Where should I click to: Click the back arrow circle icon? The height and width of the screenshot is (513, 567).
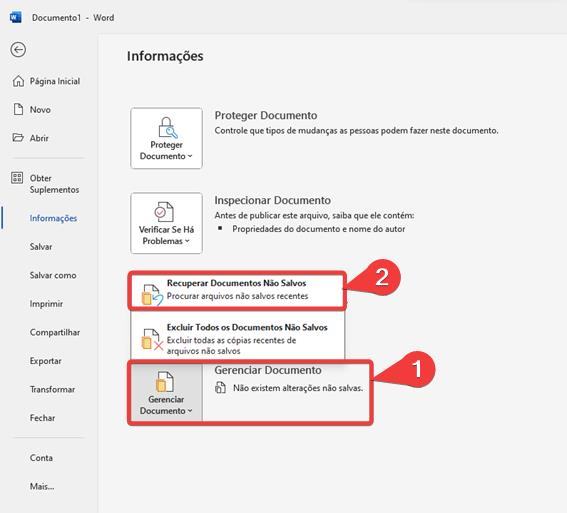[x=18, y=50]
